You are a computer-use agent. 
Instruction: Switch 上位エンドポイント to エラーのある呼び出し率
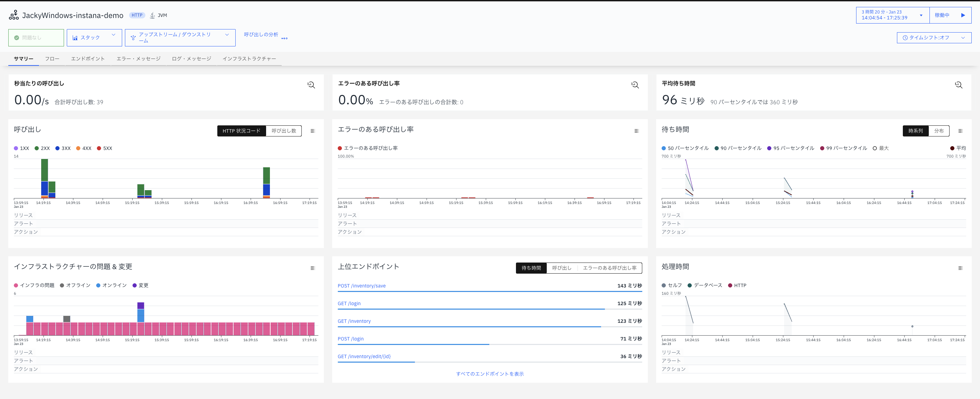tap(609, 268)
